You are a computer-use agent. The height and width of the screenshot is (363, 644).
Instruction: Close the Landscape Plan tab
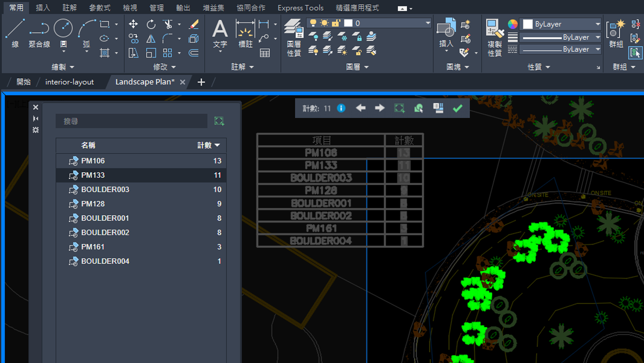pyautogui.click(x=182, y=82)
